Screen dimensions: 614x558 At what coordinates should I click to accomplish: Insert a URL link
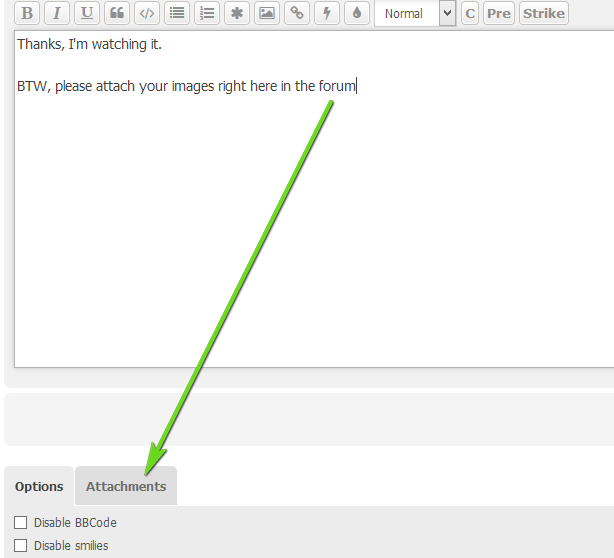point(296,13)
